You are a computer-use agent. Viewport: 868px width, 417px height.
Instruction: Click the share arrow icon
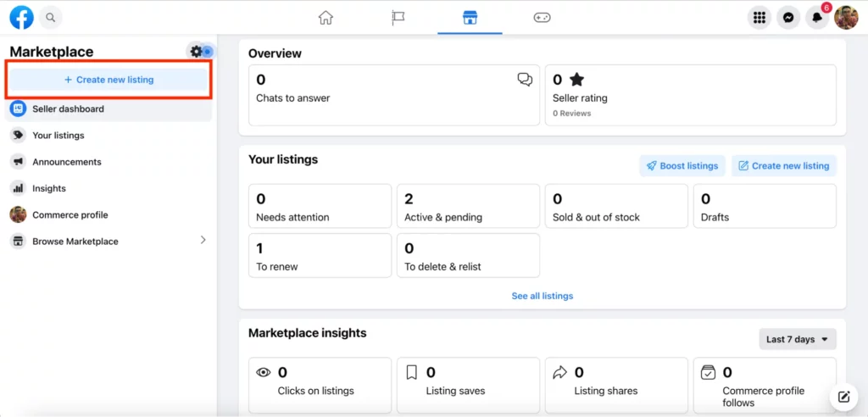560,372
